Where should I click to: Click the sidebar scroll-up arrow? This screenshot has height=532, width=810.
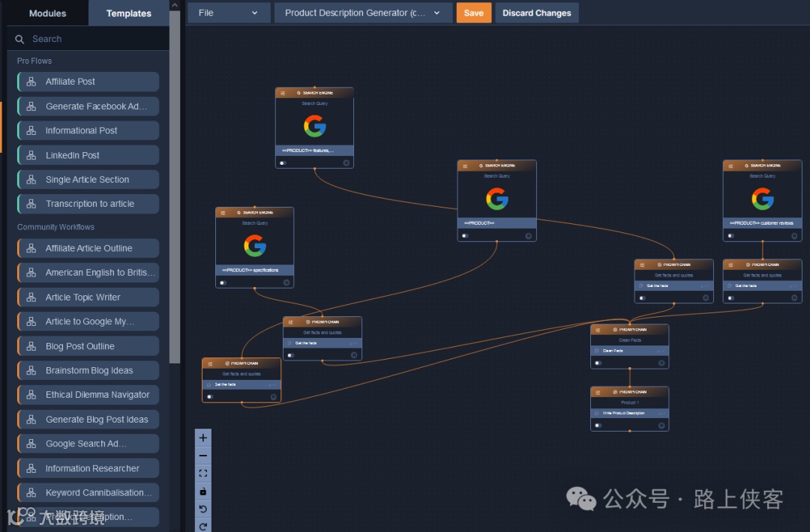175,5
